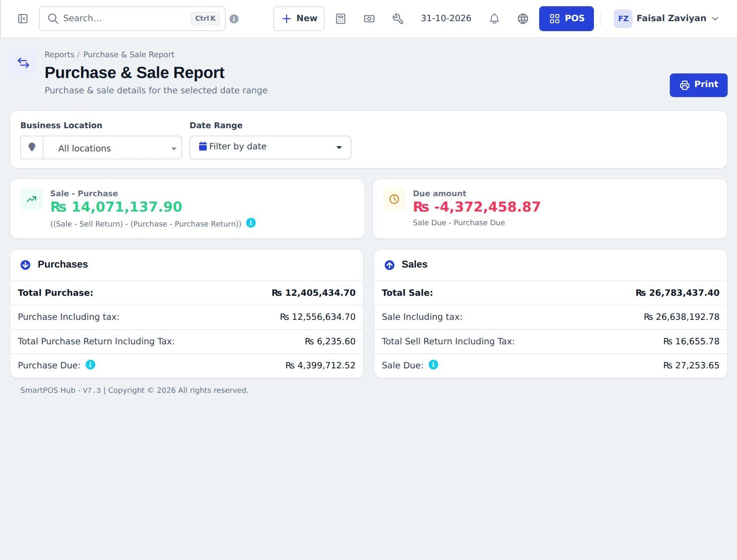
Task: Click the Ctrl K shortcut badge
Action: [205, 19]
